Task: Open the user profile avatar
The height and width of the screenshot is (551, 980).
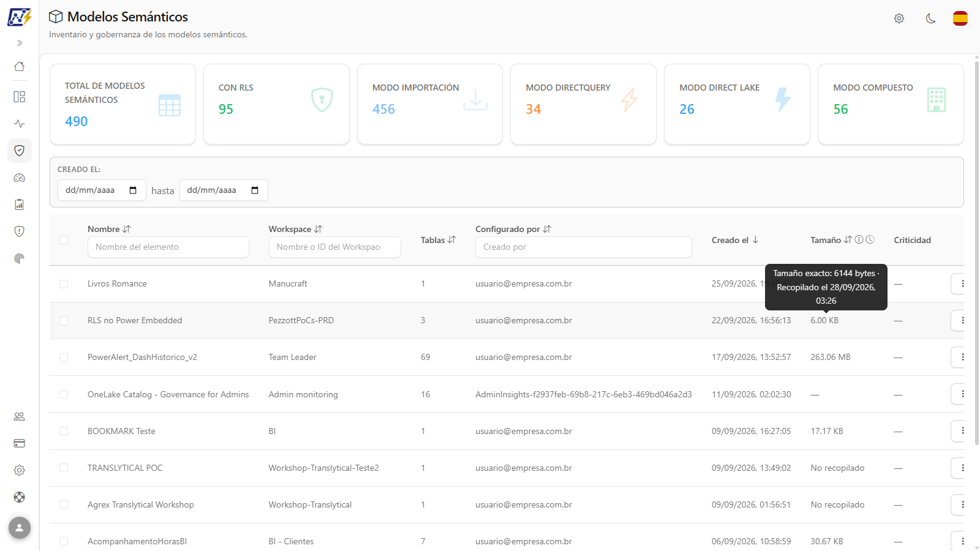Action: click(x=20, y=528)
